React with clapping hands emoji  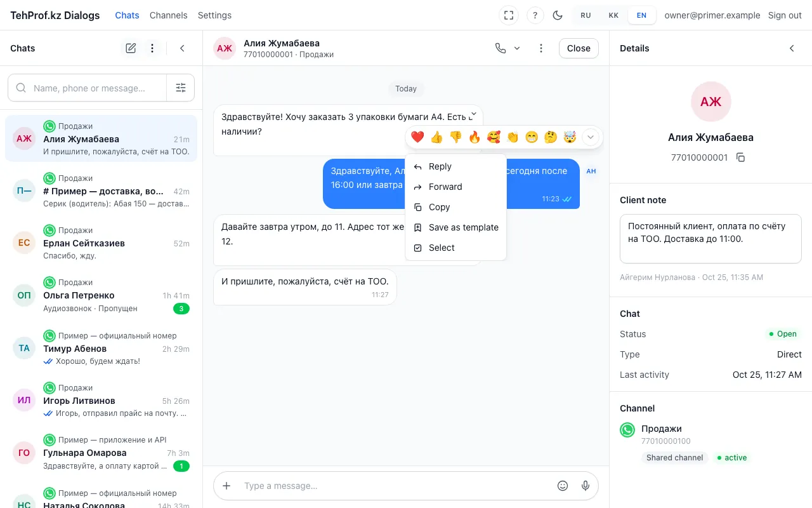513,137
